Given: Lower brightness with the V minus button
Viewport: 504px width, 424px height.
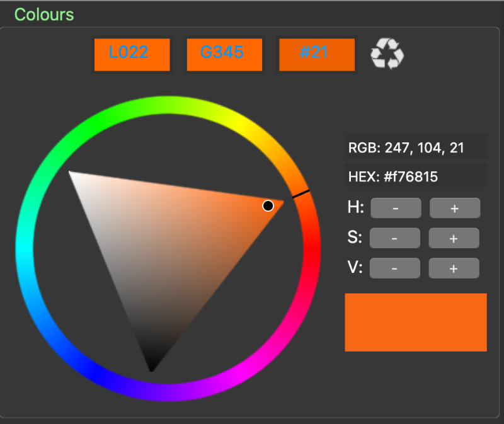Looking at the screenshot, I should pos(394,268).
